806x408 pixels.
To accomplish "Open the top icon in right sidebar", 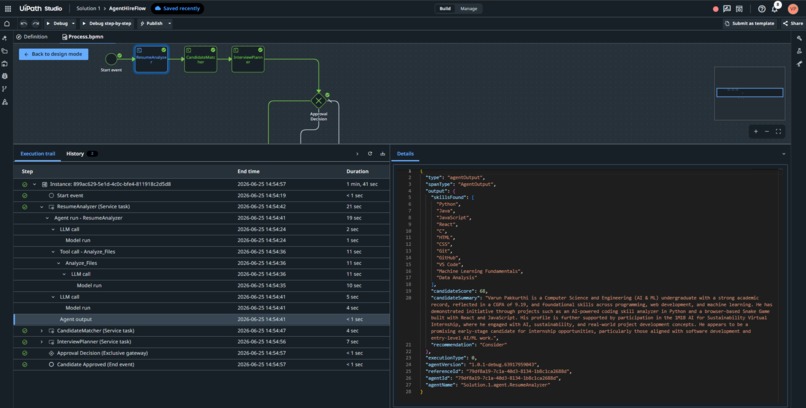I will pos(799,38).
